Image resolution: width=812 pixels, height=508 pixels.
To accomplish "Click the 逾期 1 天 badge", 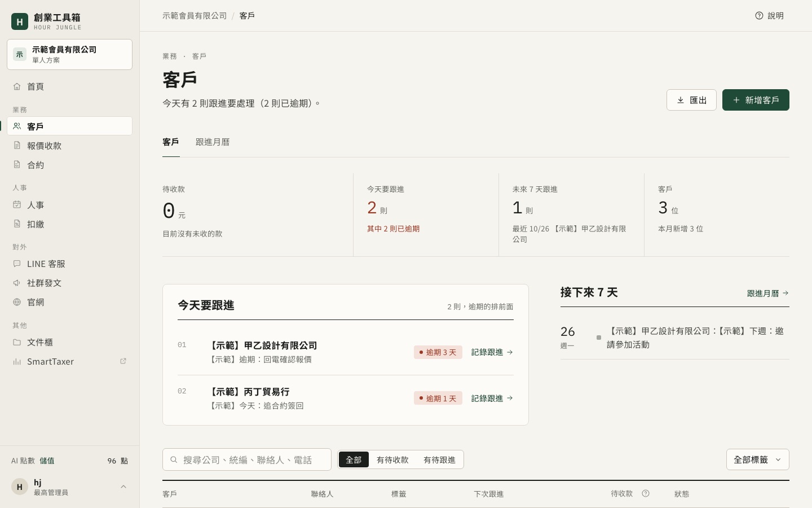I will coord(438,398).
